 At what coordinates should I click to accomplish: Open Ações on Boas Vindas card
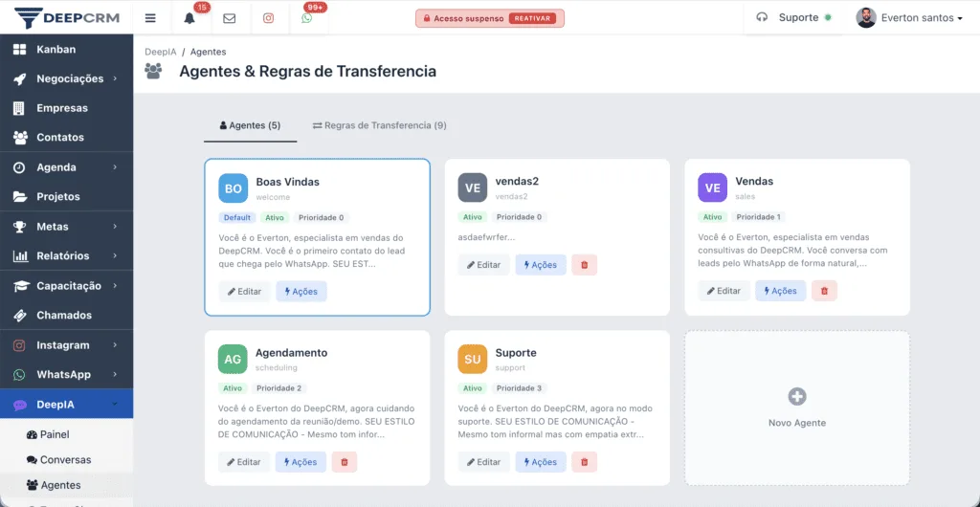[301, 292]
